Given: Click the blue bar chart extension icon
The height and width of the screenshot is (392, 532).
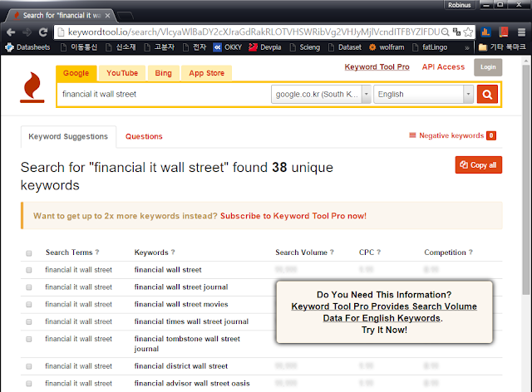Looking at the screenshot, I should pyautogui.click(x=485, y=32).
